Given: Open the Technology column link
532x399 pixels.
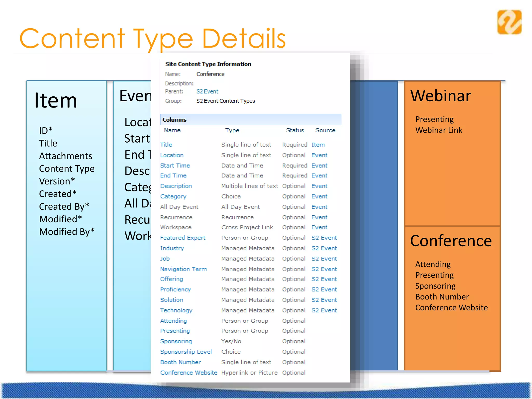Looking at the screenshot, I should pos(176,310).
